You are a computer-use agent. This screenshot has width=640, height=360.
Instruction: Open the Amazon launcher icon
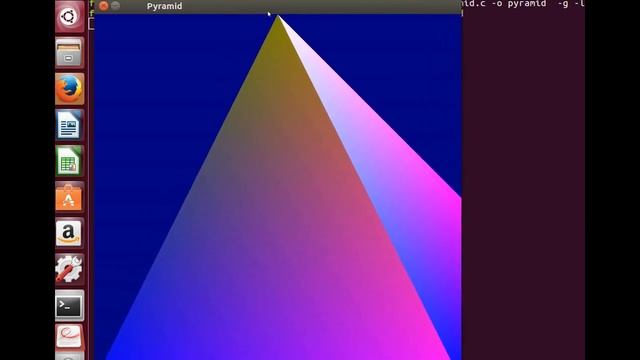coord(69,233)
